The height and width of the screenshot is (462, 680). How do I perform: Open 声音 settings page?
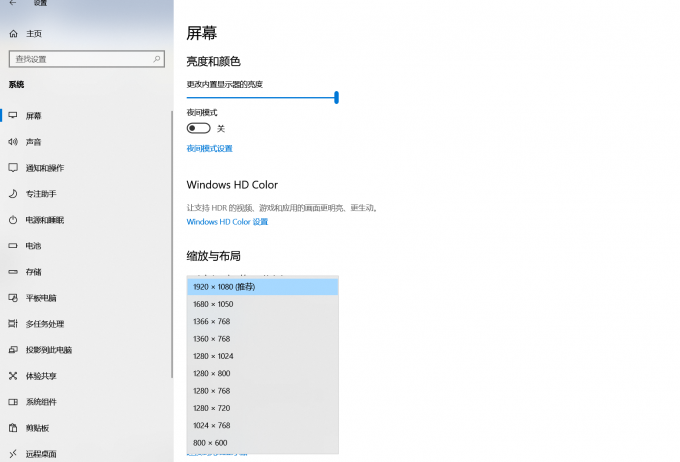click(x=33, y=142)
